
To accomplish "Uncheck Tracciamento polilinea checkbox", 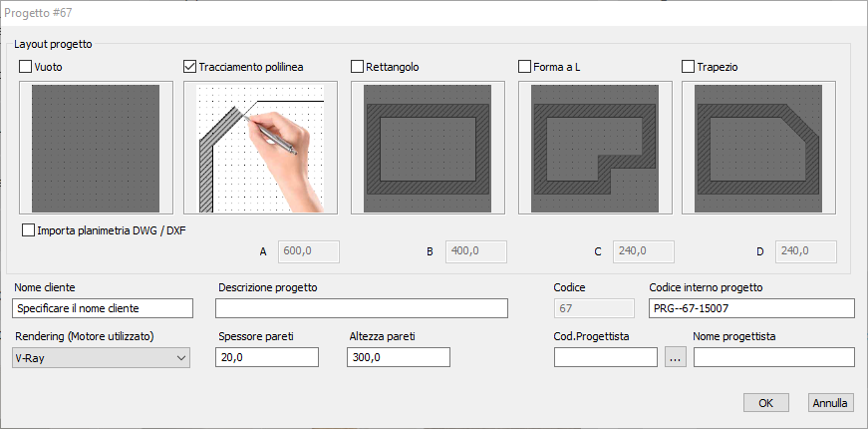I will pos(189,67).
